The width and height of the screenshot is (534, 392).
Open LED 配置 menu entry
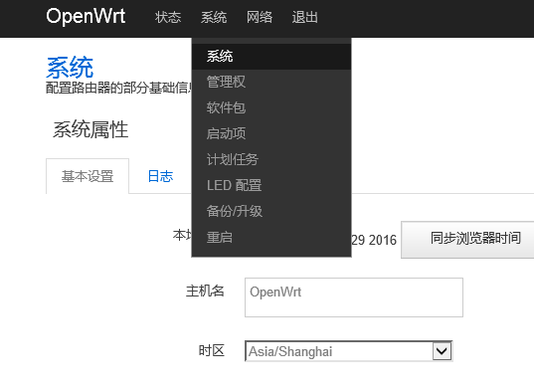coord(271,185)
